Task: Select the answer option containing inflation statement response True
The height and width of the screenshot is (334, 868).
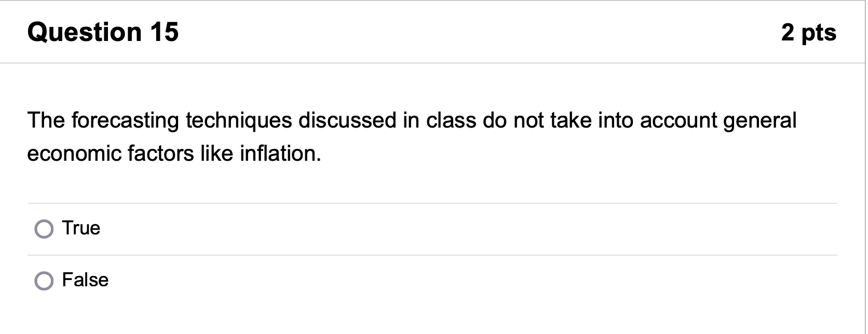Action: [x=45, y=228]
